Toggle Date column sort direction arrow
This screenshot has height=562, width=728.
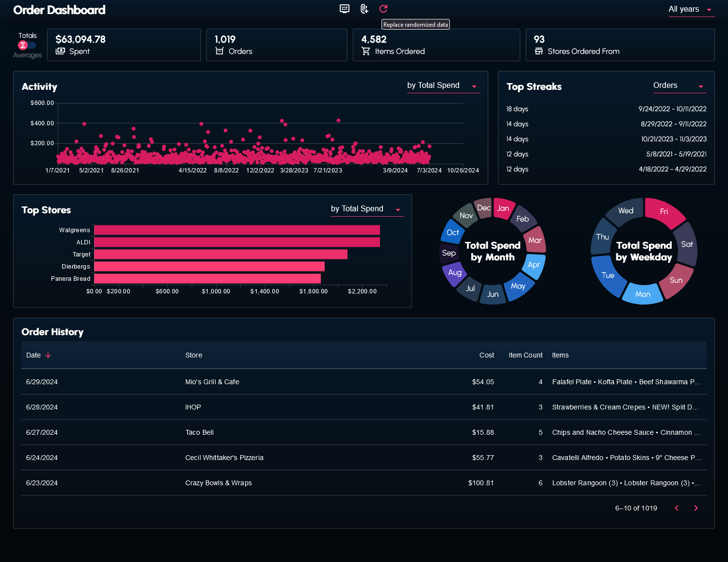click(x=48, y=355)
